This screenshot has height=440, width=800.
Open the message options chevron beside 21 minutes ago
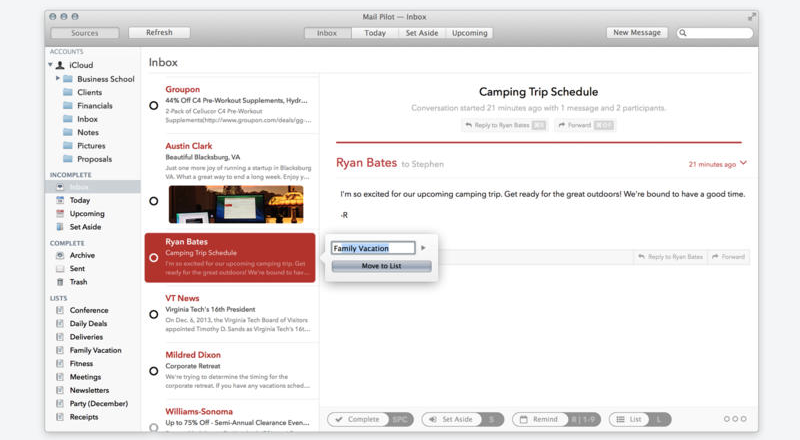click(x=743, y=163)
